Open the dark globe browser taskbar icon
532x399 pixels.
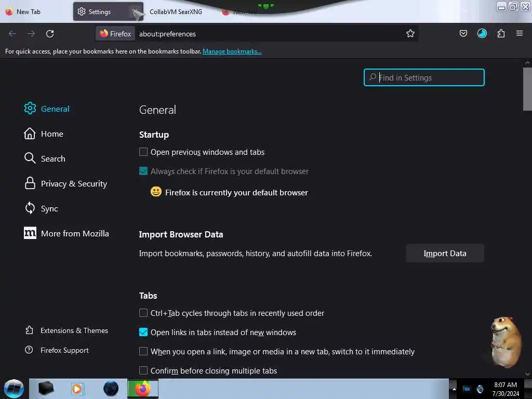(111, 389)
